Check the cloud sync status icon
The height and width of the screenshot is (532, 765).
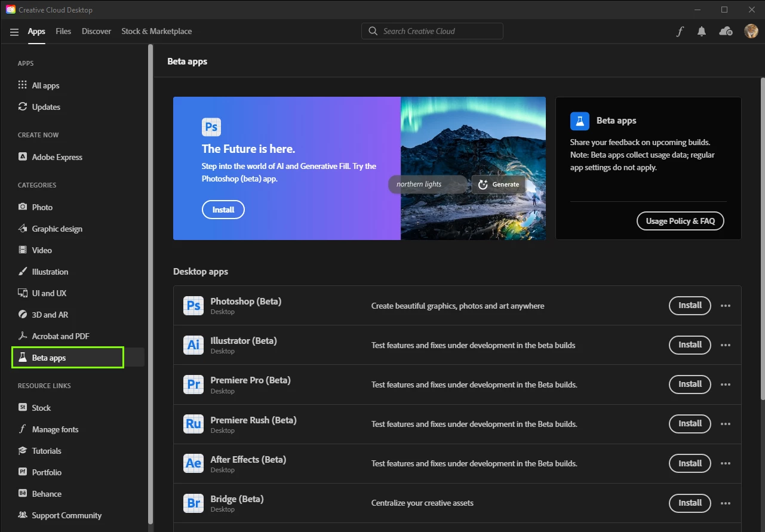(x=726, y=31)
